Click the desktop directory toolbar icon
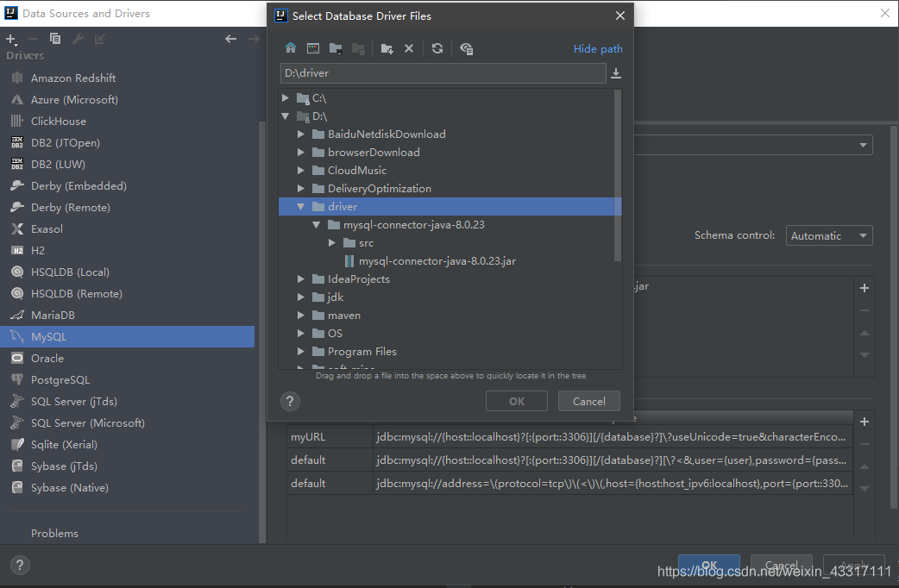 [313, 48]
